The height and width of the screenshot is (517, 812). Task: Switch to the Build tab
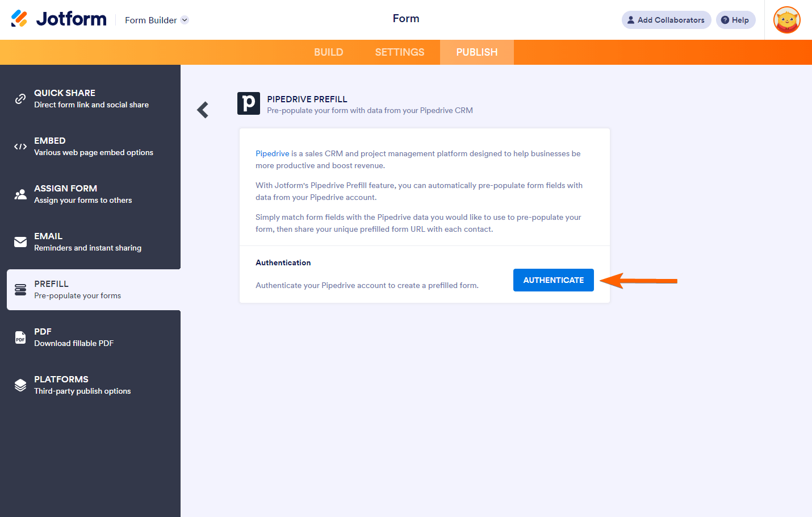(328, 52)
